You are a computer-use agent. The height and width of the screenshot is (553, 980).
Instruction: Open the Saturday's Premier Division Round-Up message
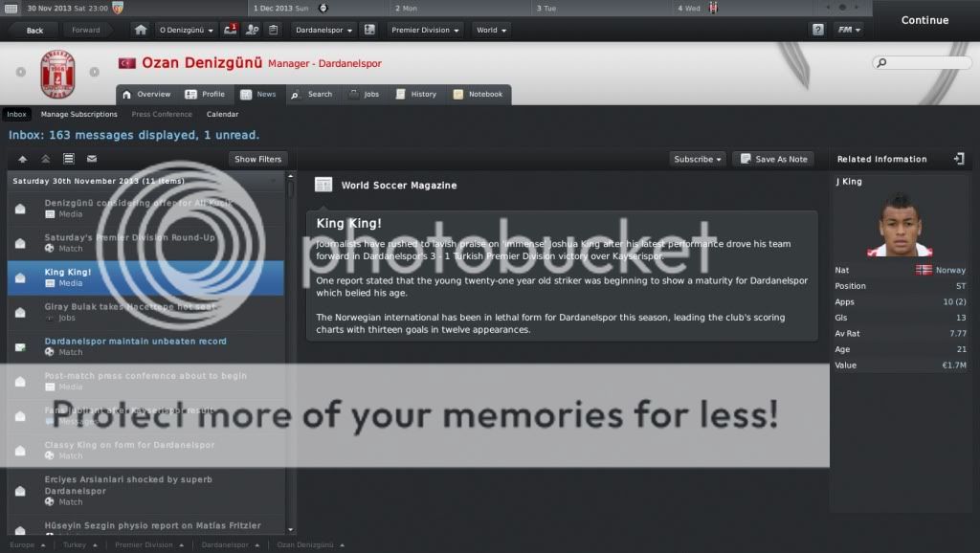(146, 243)
